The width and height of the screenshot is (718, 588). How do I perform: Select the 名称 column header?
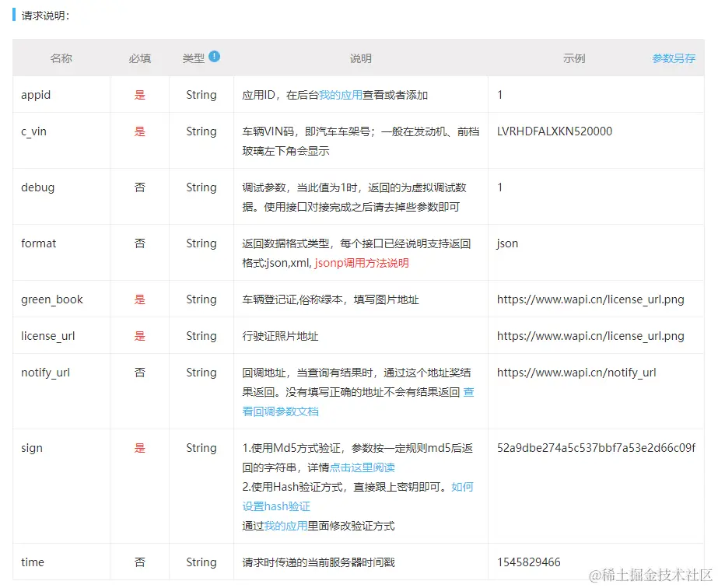point(61,58)
